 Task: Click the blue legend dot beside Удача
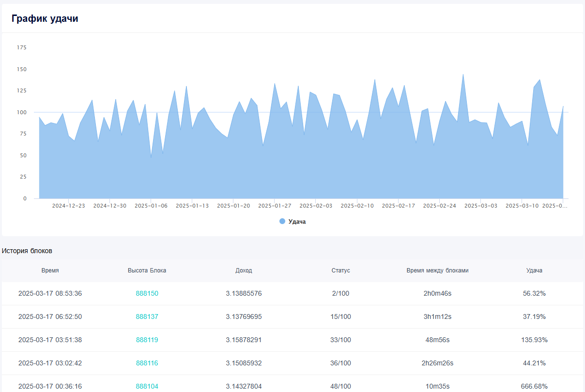(x=282, y=221)
